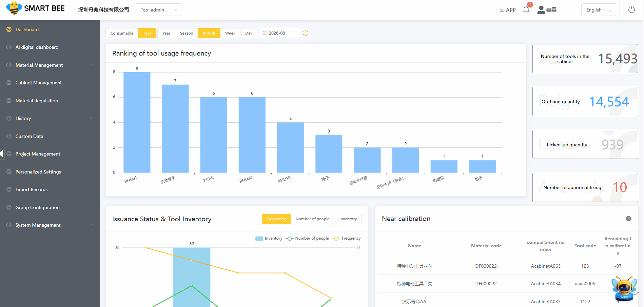The height and width of the screenshot is (307, 644).
Task: Click the refresh icon next to the date
Action: (x=306, y=33)
